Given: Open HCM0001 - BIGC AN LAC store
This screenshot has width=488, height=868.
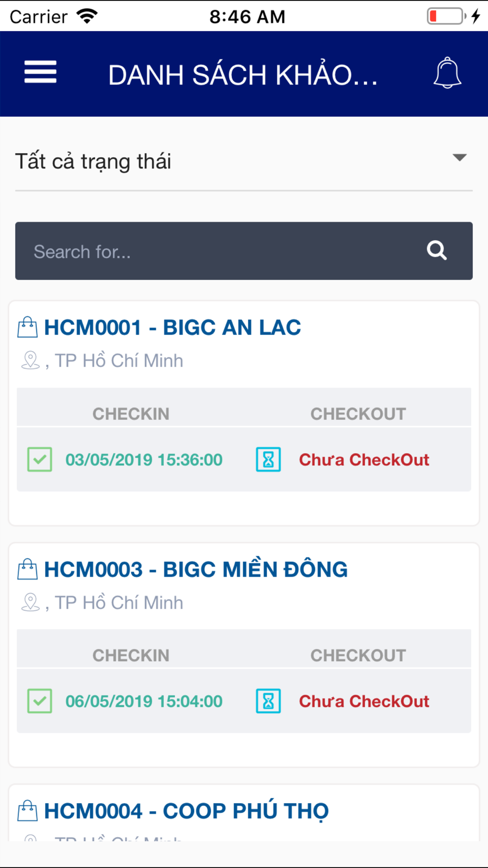Looking at the screenshot, I should 172,327.
